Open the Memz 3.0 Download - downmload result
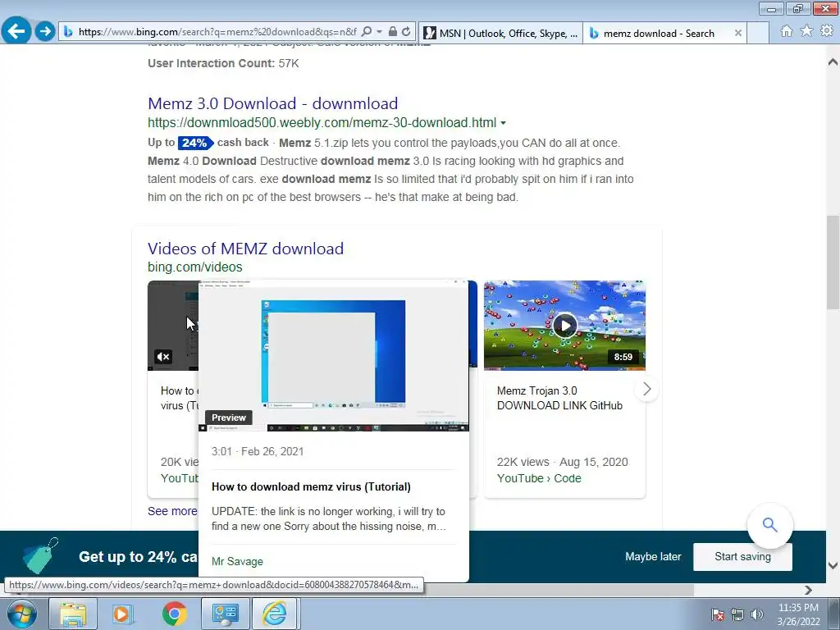Image resolution: width=840 pixels, height=630 pixels. [272, 103]
